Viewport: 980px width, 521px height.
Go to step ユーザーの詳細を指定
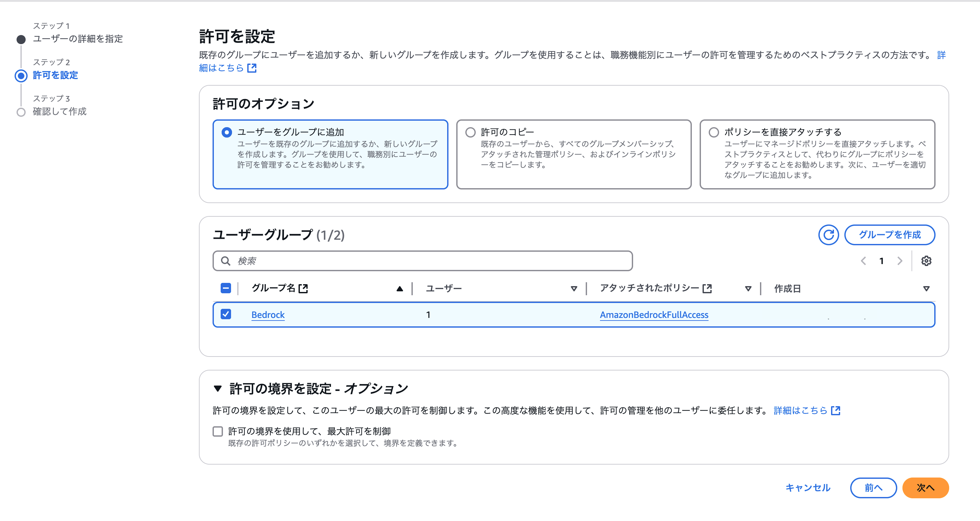(x=78, y=39)
